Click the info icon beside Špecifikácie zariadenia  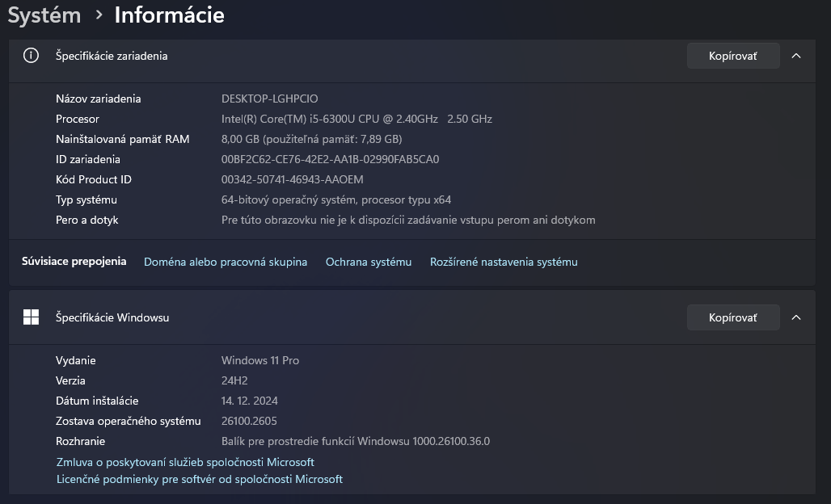[31, 56]
